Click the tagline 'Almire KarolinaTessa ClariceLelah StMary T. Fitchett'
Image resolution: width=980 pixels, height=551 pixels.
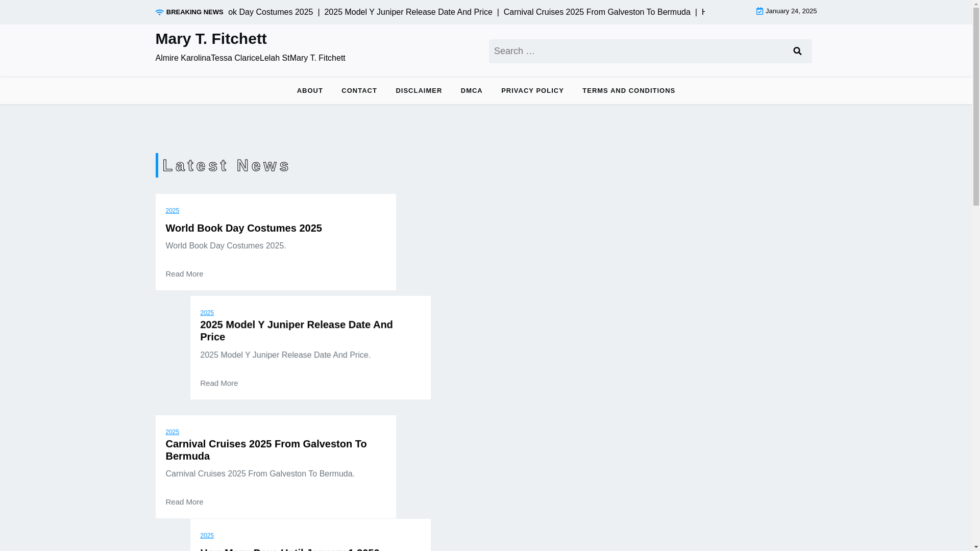[250, 58]
